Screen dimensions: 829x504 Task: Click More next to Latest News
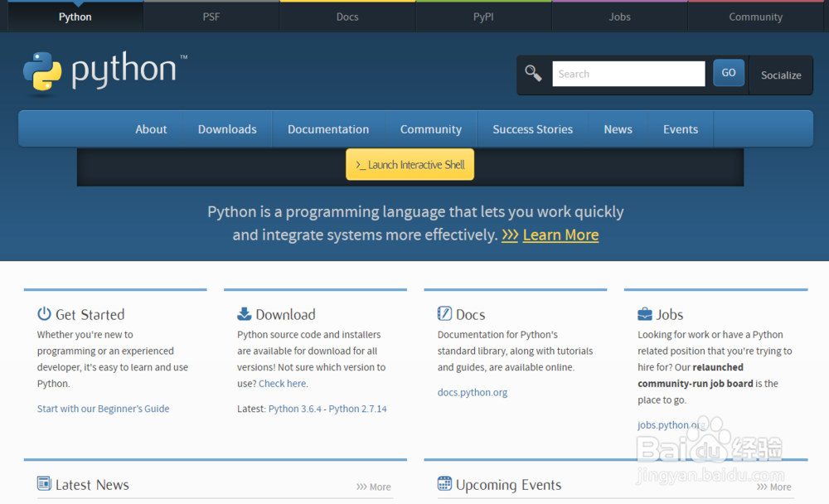coord(374,487)
